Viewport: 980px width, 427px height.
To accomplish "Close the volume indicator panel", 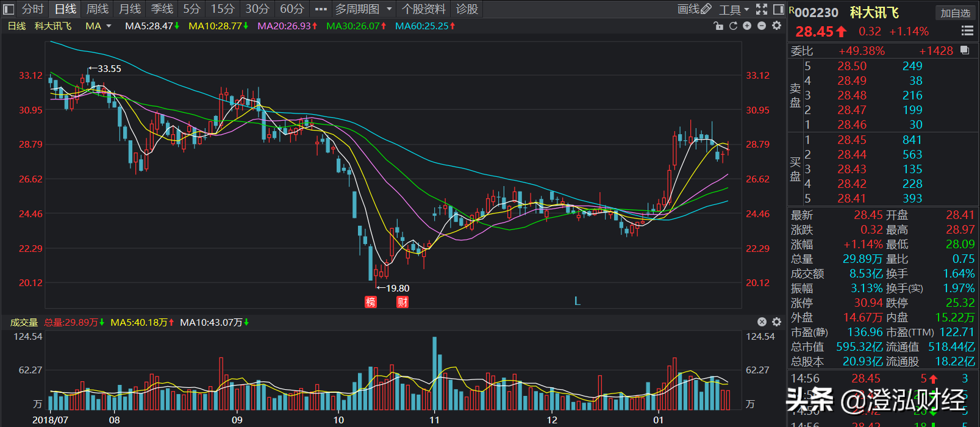I will (762, 322).
